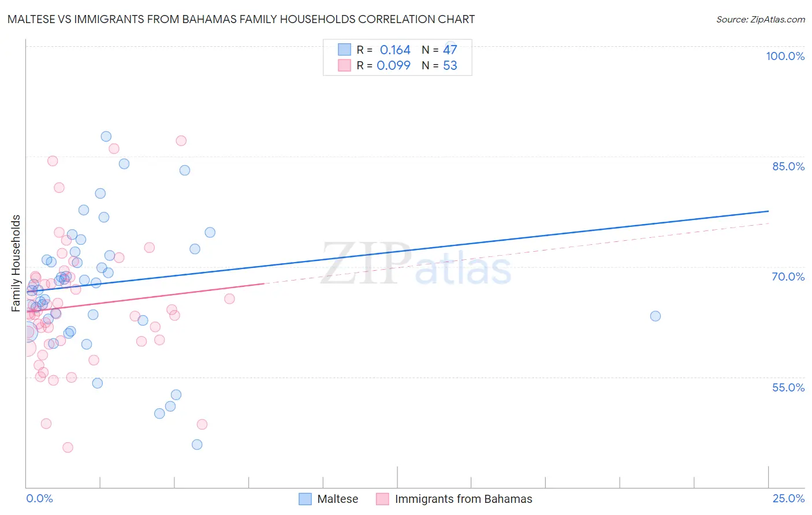Toggle the Maltese series via its legend label
Screen dimensions: 812x515
337,499
